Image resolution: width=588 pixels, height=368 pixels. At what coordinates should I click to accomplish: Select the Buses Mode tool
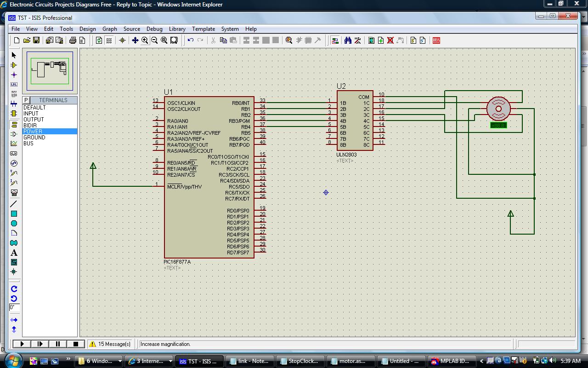(x=14, y=103)
